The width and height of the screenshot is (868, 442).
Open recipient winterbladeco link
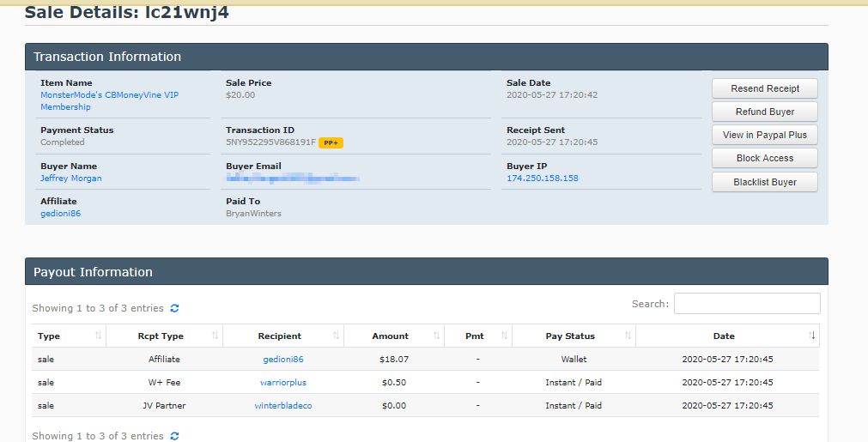(x=282, y=405)
